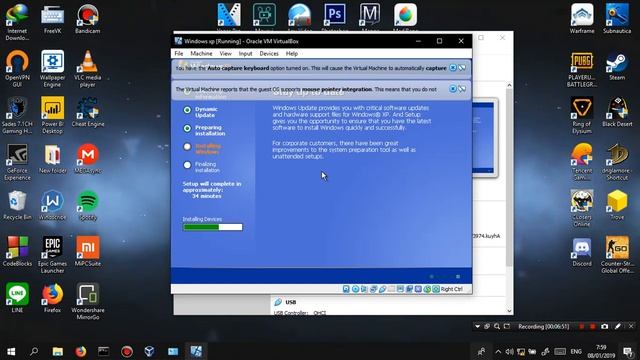Click the Installing Devices progress bar
Image resolution: width=640 pixels, height=360 pixels.
pyautogui.click(x=213, y=227)
